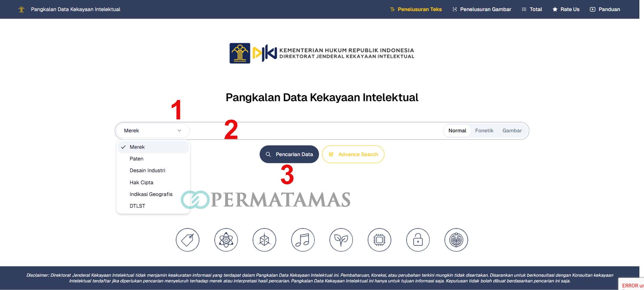Click Rate Us in the top bar
Screen dimensions: 644x290
tap(566, 9)
